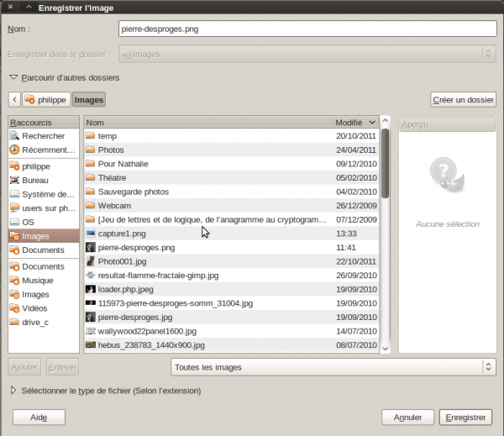Click the Bureau desktop icon
Screen dimensions: 504x436
(14, 180)
